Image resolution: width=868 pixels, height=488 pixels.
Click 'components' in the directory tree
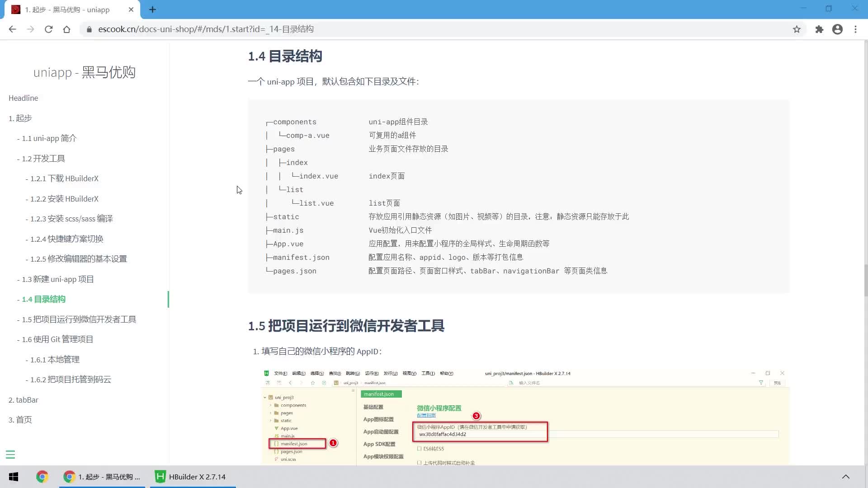pos(295,122)
